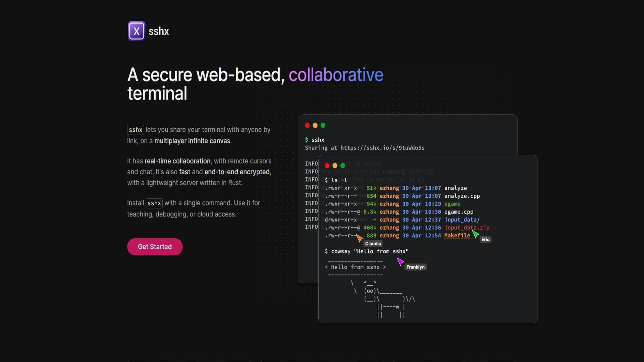This screenshot has height=362, width=644.
Task: Click the red dot on front terminal
Action: coord(327,166)
